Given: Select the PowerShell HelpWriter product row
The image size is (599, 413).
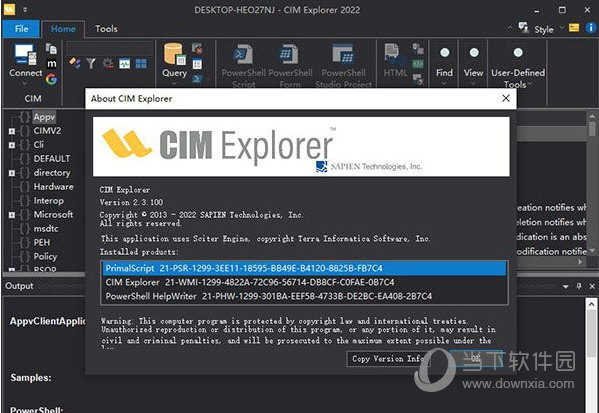Looking at the screenshot, I should point(304,296).
